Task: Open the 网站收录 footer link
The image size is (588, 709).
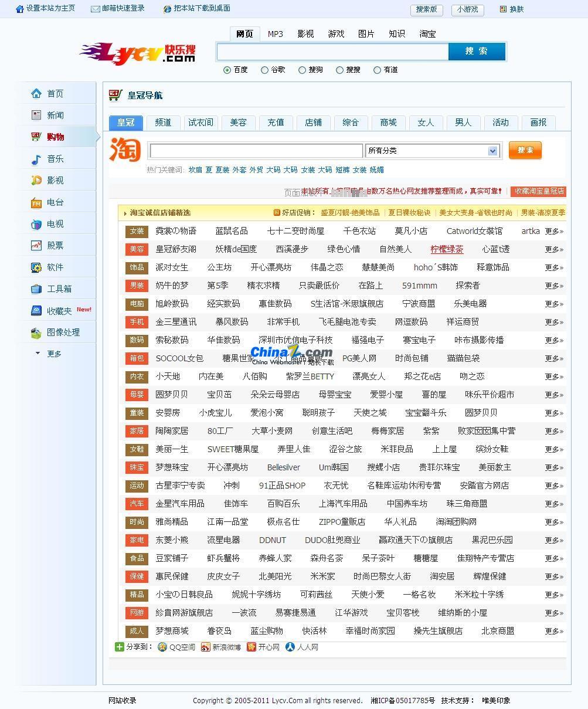Action: (x=123, y=700)
